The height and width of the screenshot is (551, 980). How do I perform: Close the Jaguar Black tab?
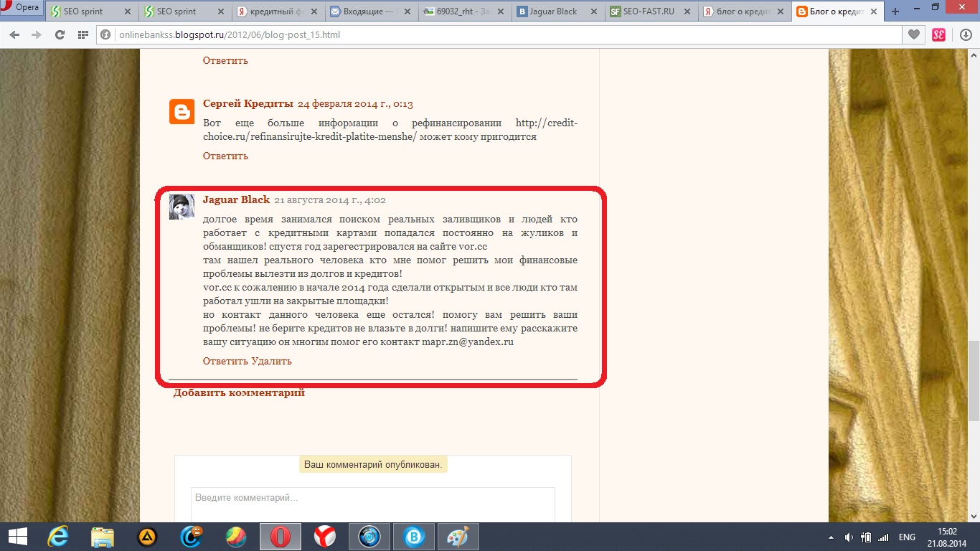(x=593, y=11)
